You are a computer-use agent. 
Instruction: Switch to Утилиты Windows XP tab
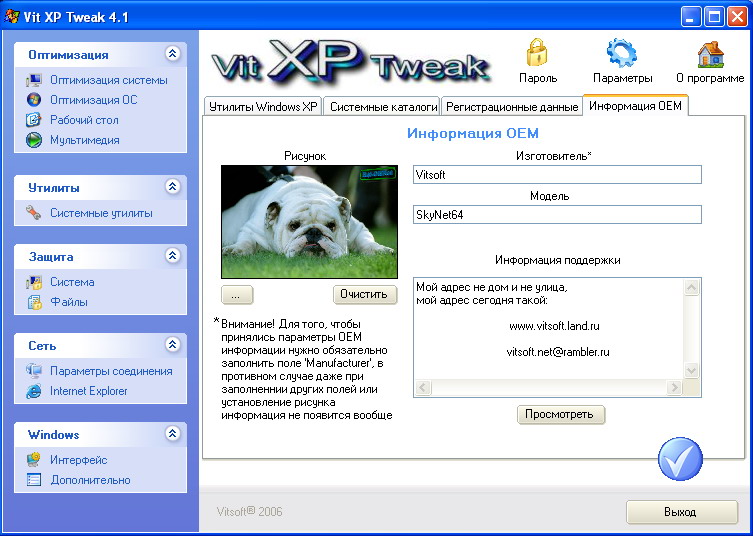tap(262, 106)
